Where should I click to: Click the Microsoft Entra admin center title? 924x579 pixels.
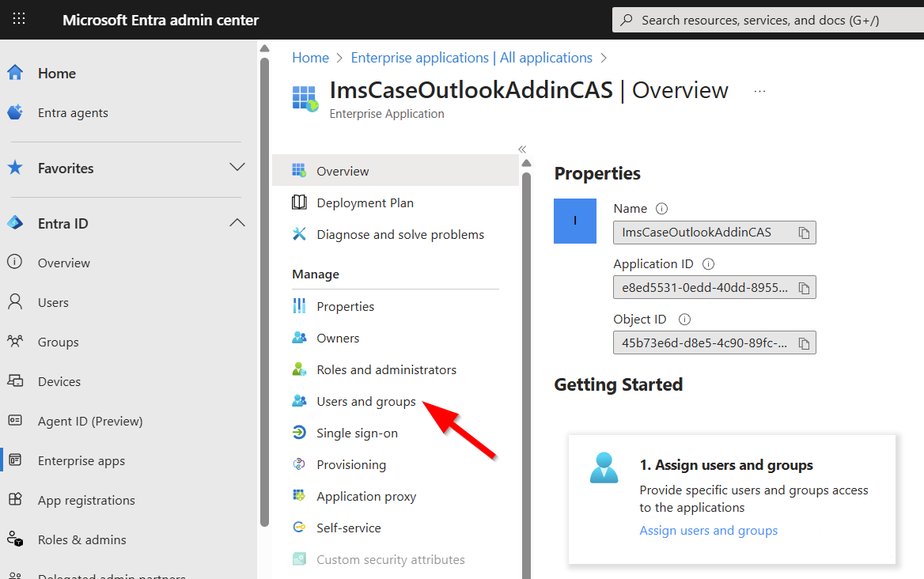click(x=161, y=20)
